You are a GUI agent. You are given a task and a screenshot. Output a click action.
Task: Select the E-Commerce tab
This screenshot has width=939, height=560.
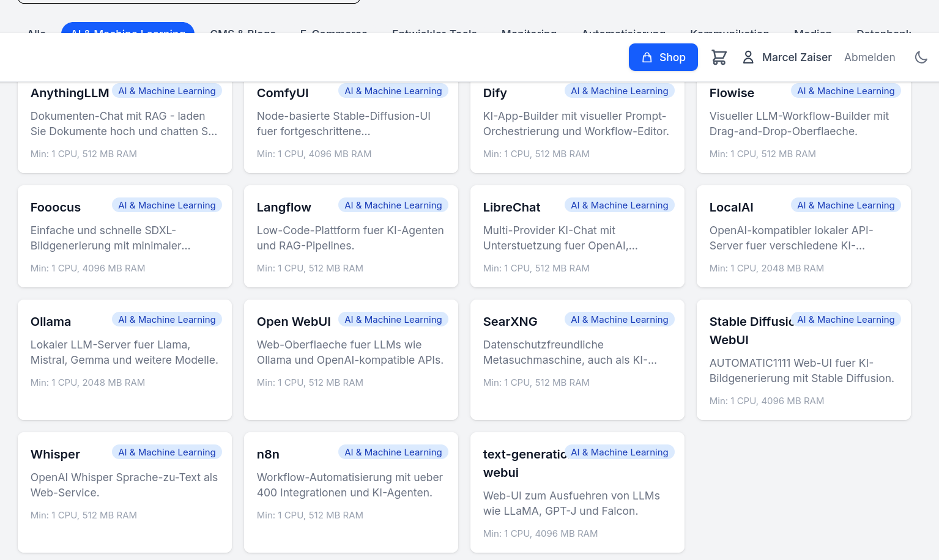[333, 34]
